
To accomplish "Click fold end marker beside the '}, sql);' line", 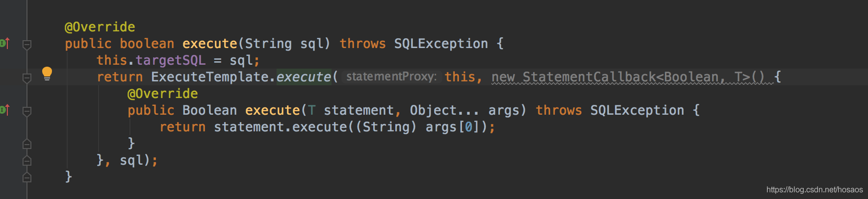I will [27, 160].
